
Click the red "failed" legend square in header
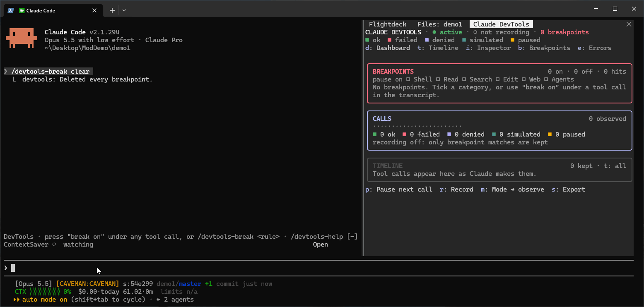click(389, 40)
